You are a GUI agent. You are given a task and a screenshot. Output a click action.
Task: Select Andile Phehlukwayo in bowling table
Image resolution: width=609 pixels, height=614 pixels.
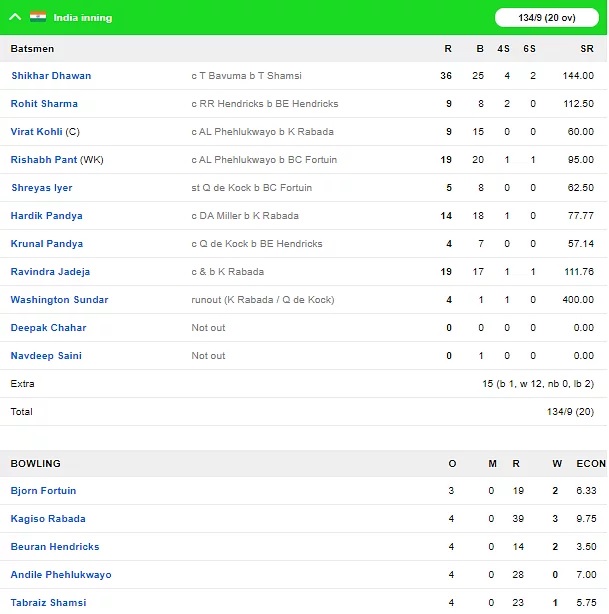[61, 575]
